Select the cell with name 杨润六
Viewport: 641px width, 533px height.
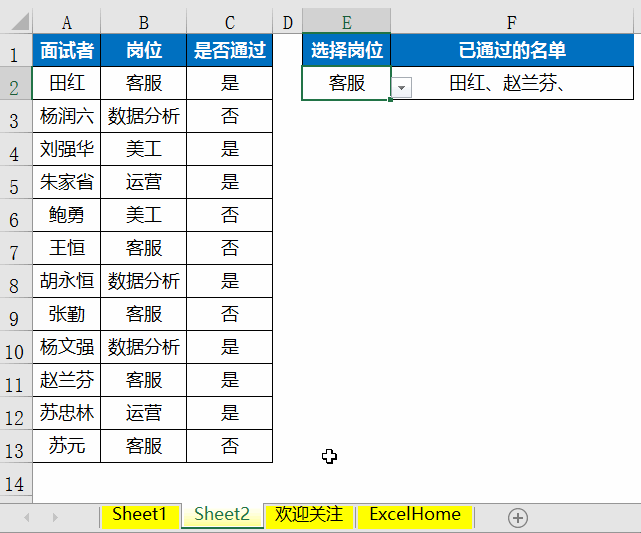(x=67, y=116)
